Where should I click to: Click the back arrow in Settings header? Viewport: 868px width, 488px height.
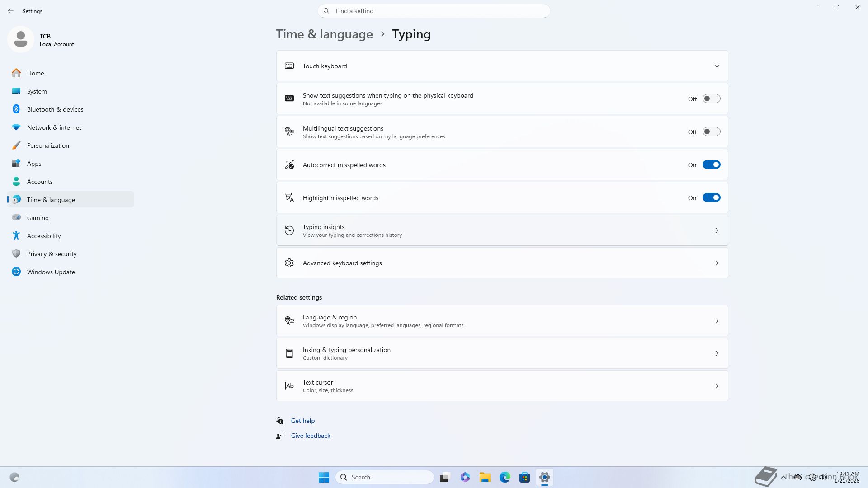click(x=11, y=11)
